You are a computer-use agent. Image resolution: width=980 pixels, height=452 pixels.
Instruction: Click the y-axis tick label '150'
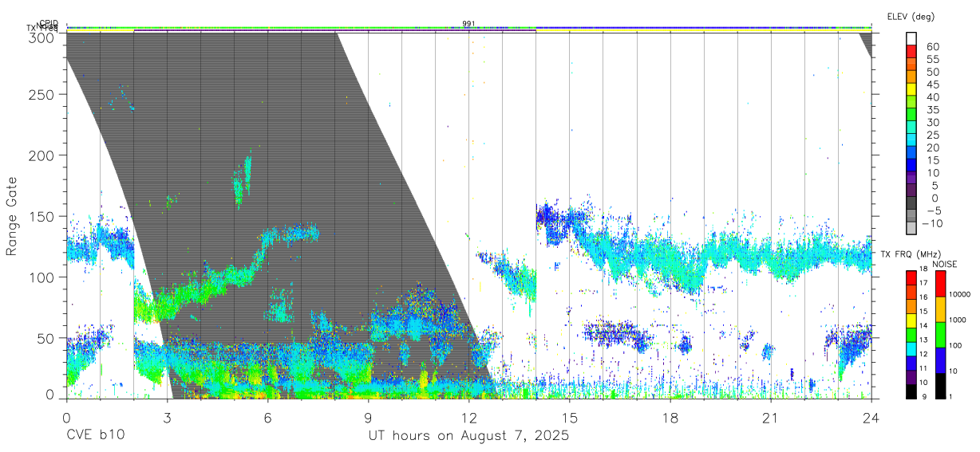pos(41,216)
